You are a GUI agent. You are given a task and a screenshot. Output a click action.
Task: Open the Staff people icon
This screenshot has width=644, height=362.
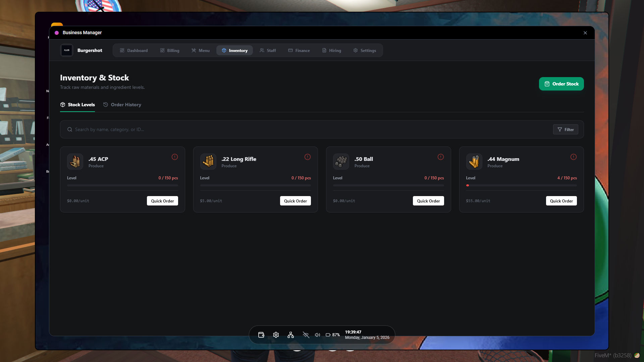(x=262, y=50)
